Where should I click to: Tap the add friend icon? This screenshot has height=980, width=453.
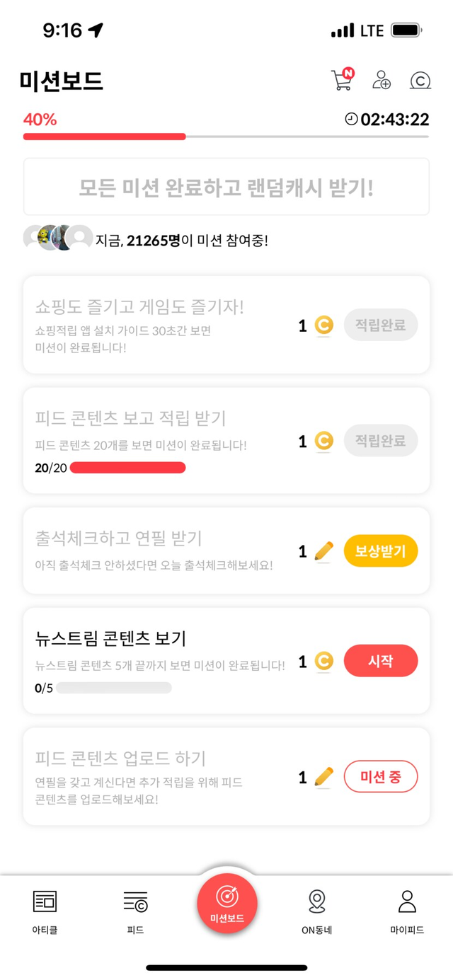pos(382,80)
